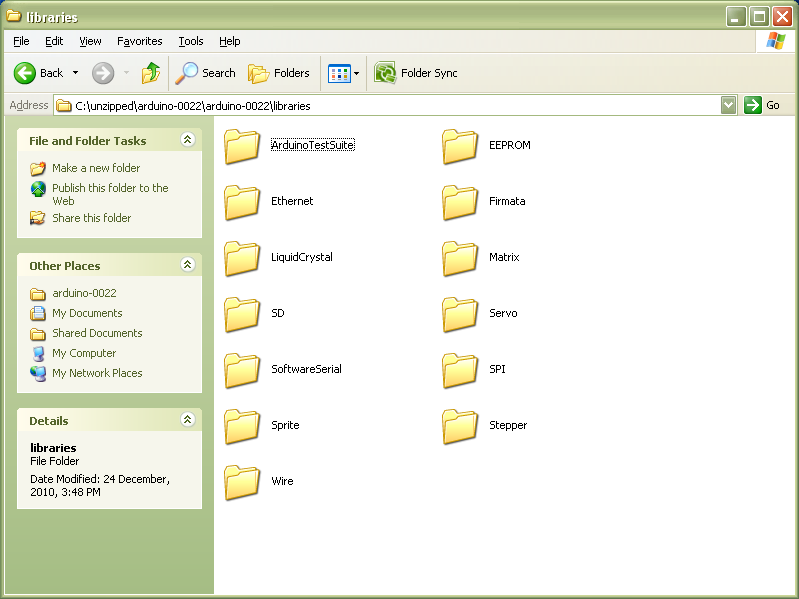Select the Firmata folder icon

pyautogui.click(x=460, y=202)
